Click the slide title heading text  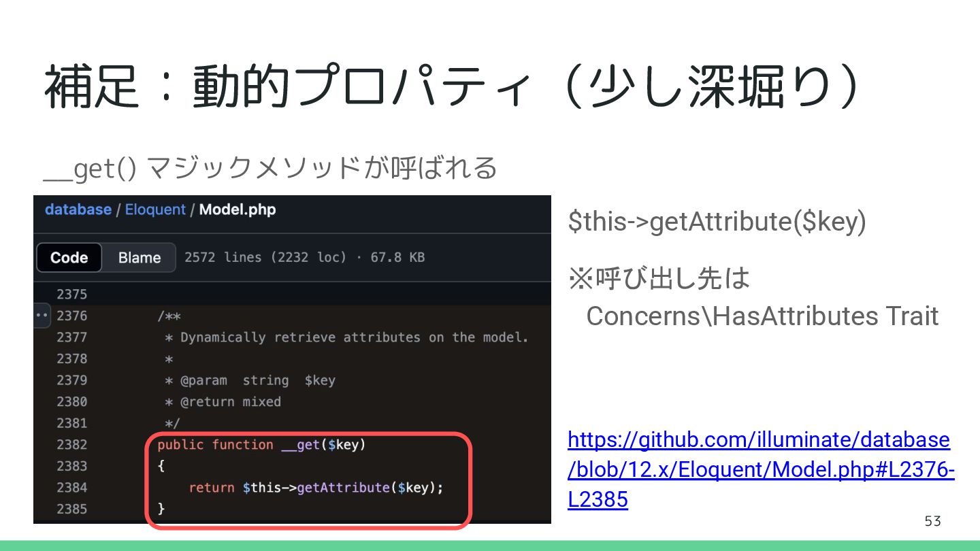click(452, 87)
